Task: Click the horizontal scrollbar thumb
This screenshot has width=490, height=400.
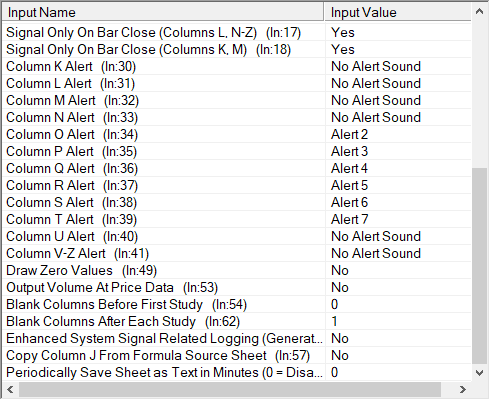Action: coord(230,389)
